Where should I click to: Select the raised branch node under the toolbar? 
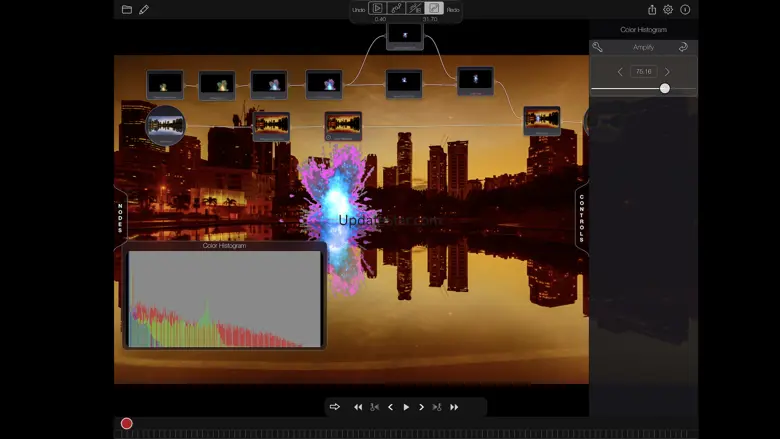tap(405, 36)
